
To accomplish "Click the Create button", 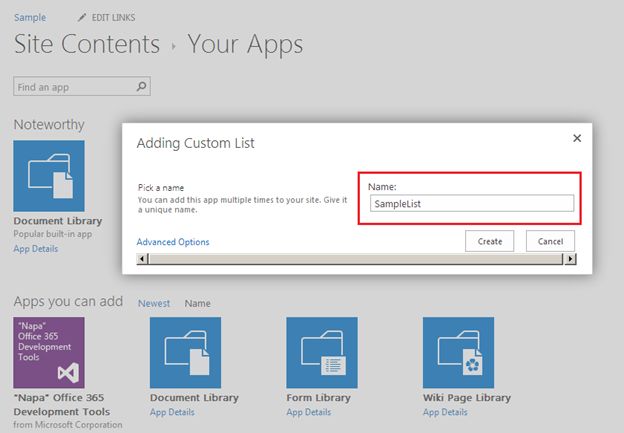I will click(x=490, y=241).
